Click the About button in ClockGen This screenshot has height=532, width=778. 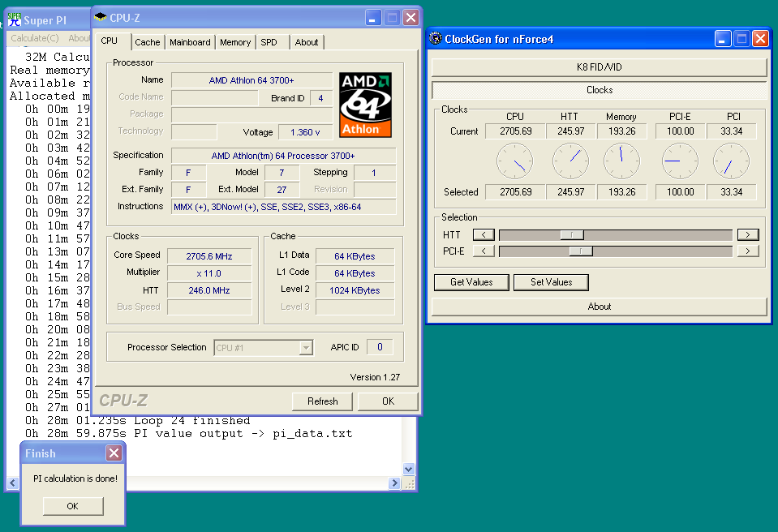[x=600, y=307]
